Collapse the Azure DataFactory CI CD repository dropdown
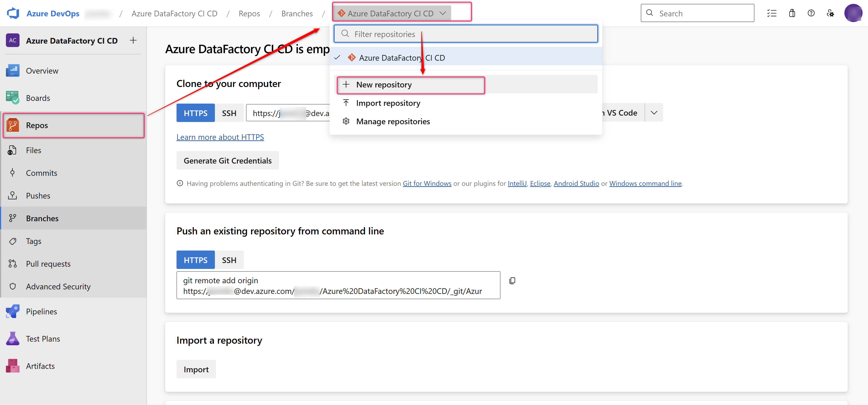This screenshot has height=405, width=868. tap(443, 13)
